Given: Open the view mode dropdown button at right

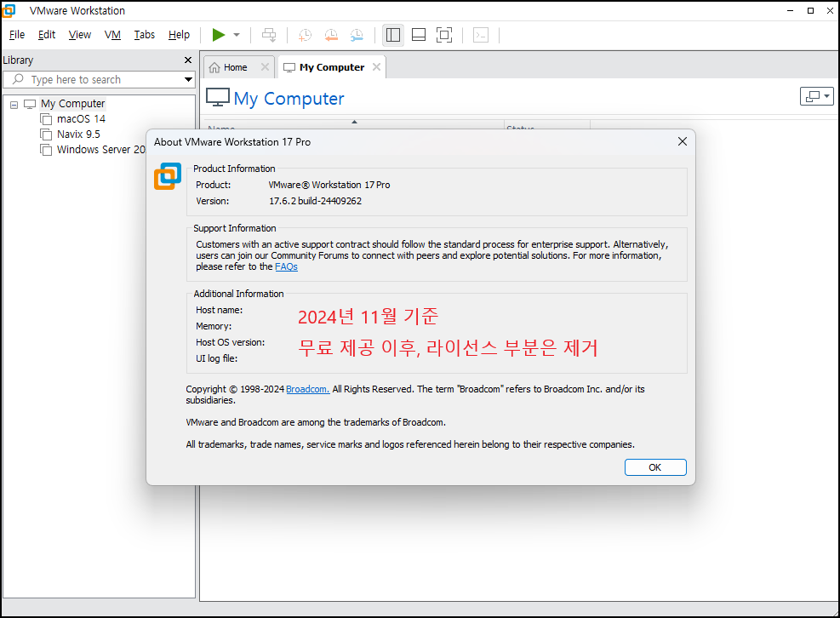Looking at the screenshot, I should pyautogui.click(x=816, y=96).
